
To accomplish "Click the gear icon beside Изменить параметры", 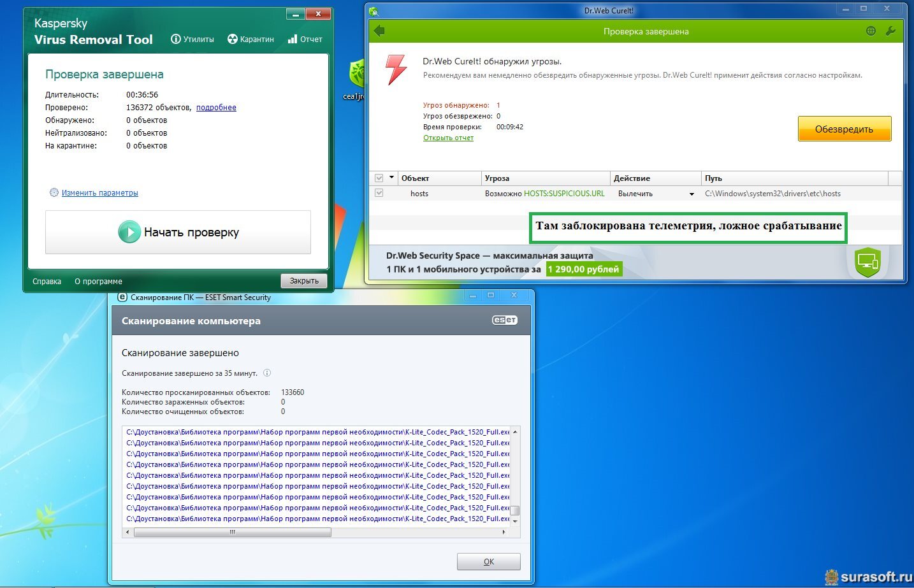I will pyautogui.click(x=54, y=192).
